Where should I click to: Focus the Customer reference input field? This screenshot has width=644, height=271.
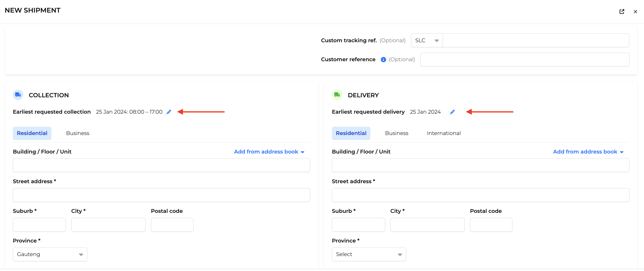tap(524, 60)
